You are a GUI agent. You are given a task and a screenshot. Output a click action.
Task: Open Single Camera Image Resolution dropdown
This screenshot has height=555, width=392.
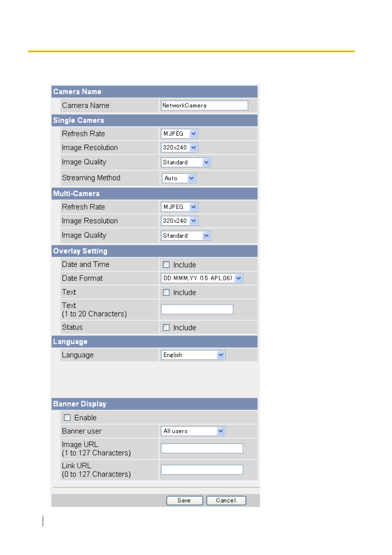(179, 148)
